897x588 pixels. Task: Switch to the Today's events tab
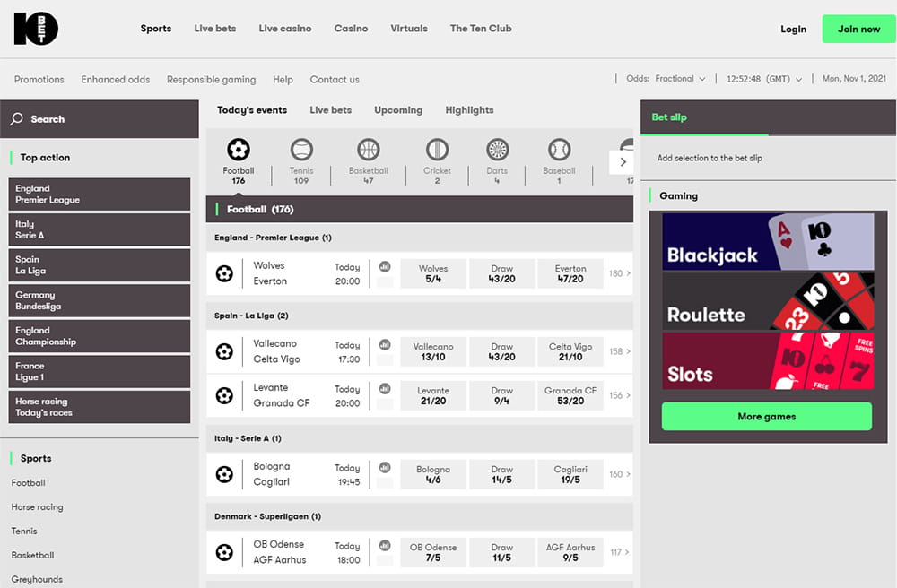pyautogui.click(x=252, y=110)
